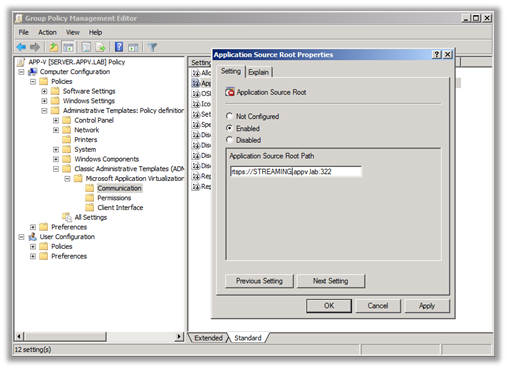Click the Export List toolbar icon

(100, 47)
